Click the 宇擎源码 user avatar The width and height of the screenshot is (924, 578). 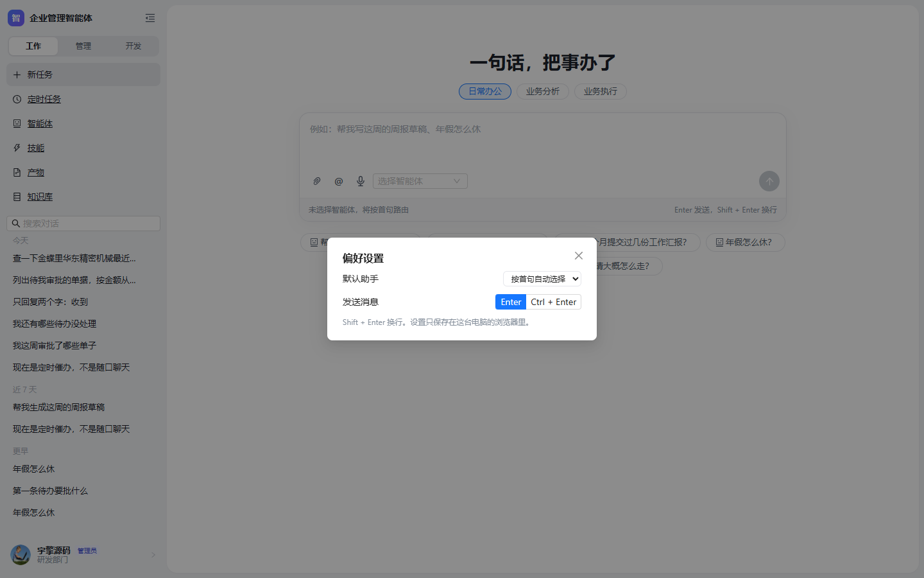point(21,555)
